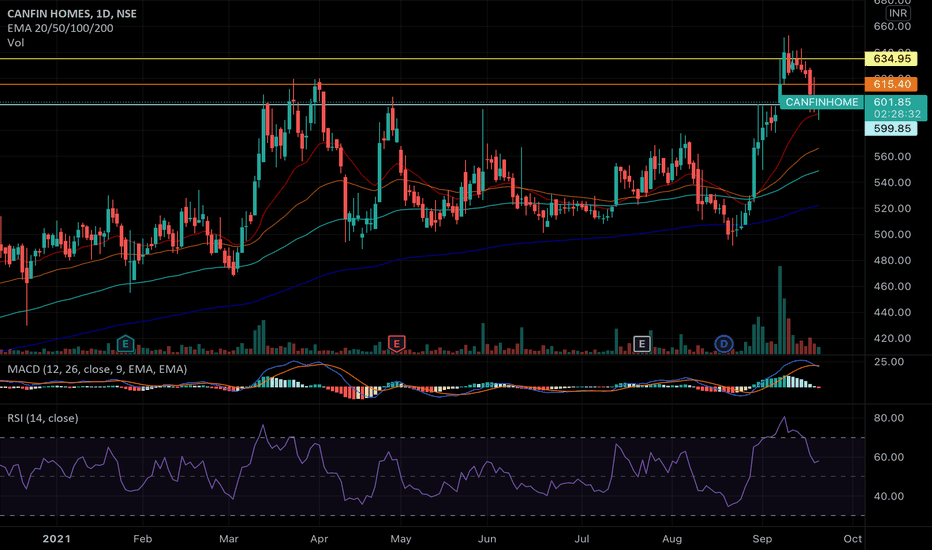Click the RSI 40.00 axis label

[x=889, y=496]
